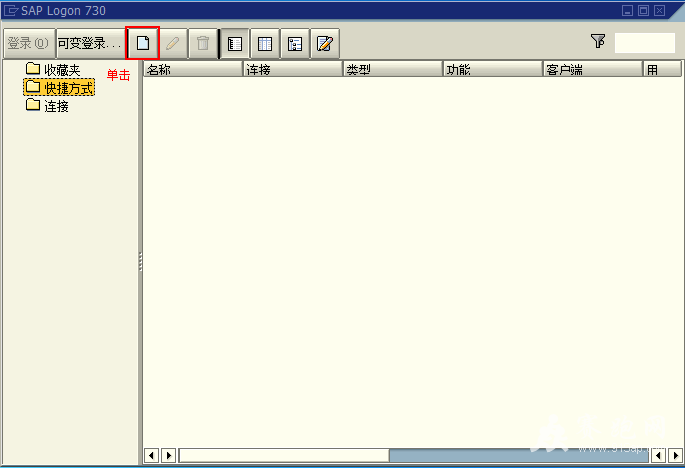Image resolution: width=685 pixels, height=468 pixels.
Task: Click the filter funnel icon
Action: pos(598,41)
